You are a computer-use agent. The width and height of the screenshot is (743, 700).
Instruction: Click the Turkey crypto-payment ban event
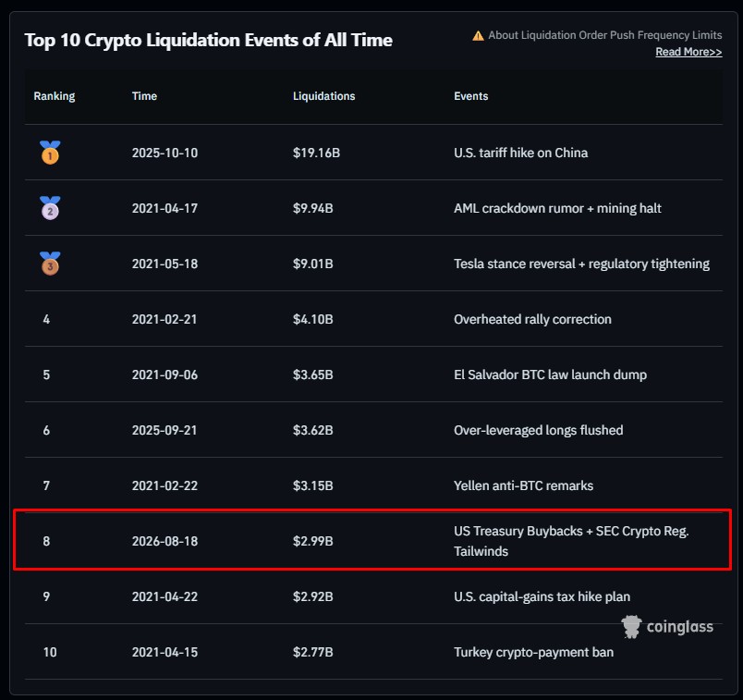point(533,652)
